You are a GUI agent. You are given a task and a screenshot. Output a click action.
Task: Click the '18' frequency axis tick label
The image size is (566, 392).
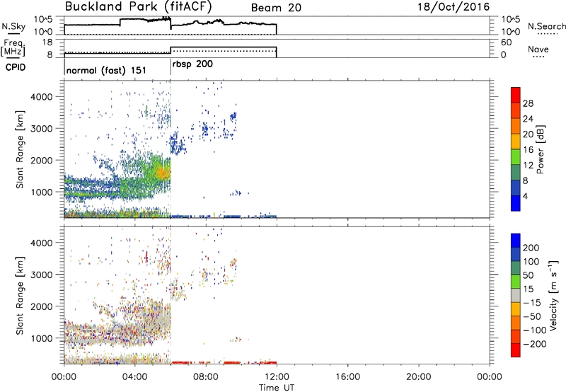pos(47,42)
